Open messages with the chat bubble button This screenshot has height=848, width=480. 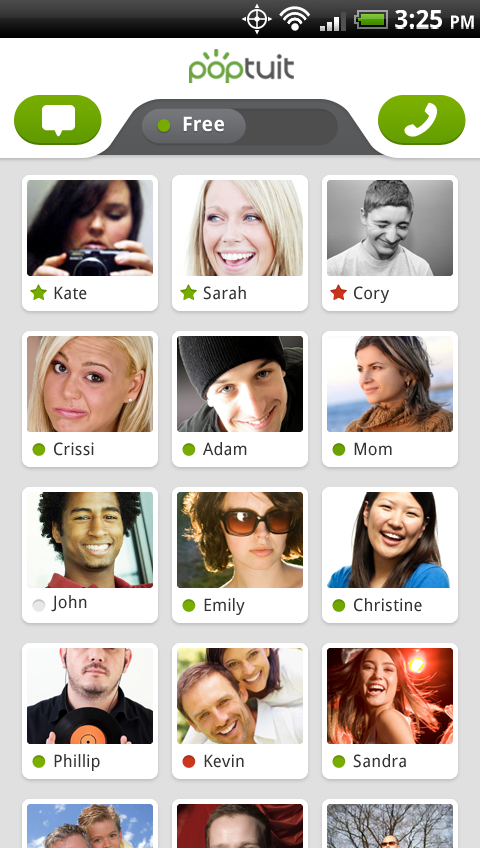[x=58, y=120]
